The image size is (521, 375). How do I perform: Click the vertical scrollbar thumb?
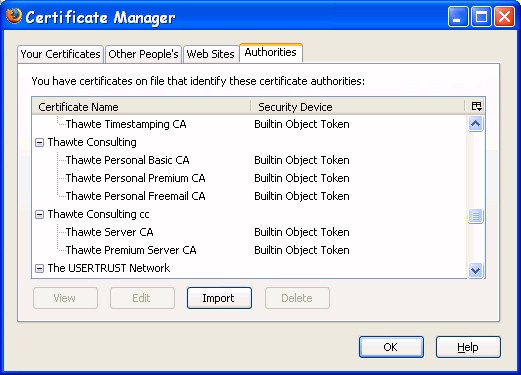475,216
